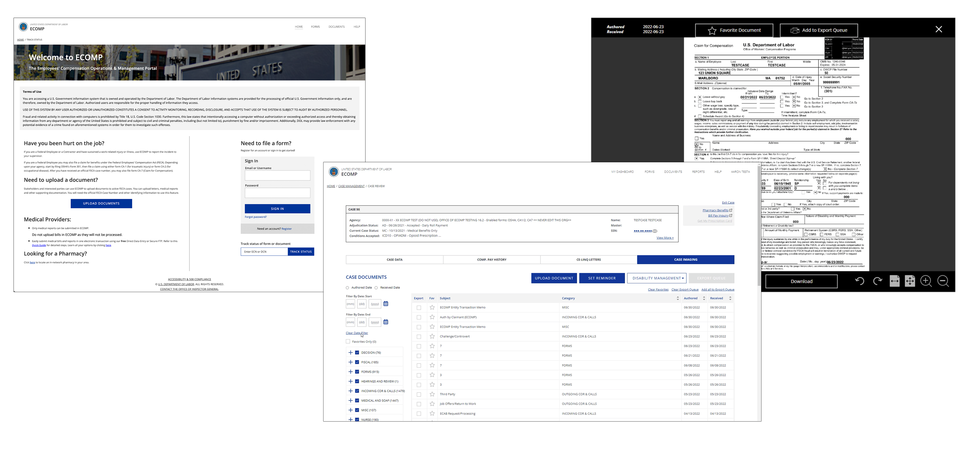Open the Disability Management dropdown
Screen dimensions: 980x449
click(x=657, y=278)
